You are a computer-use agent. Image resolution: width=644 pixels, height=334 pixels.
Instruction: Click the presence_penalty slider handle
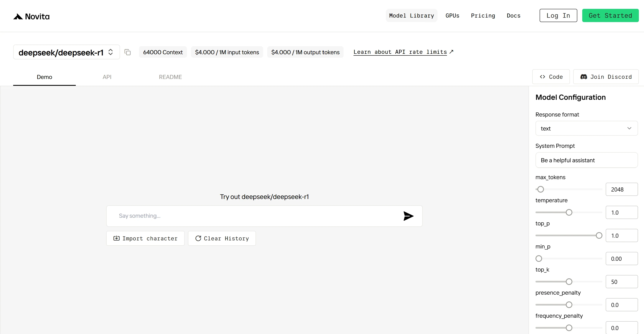[569, 305]
